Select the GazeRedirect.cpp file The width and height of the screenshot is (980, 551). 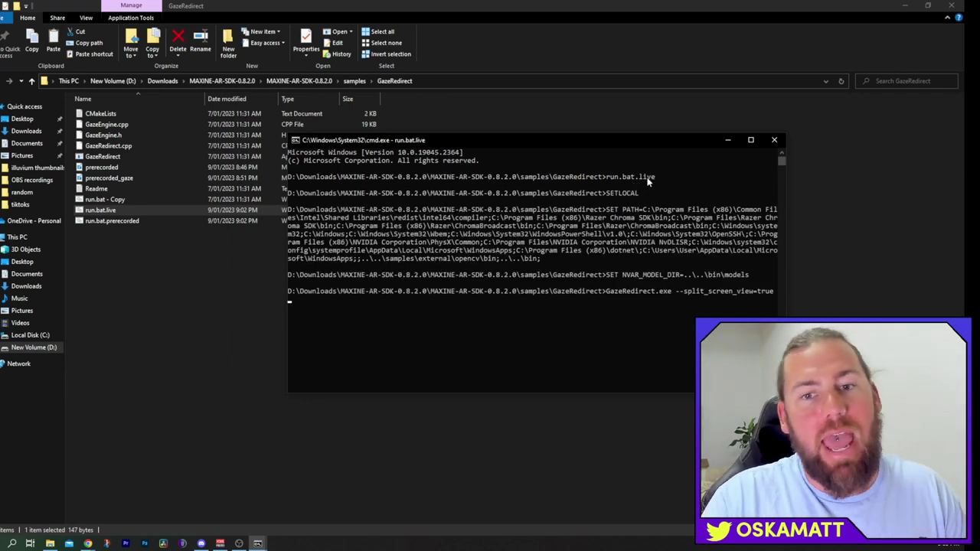[108, 145]
